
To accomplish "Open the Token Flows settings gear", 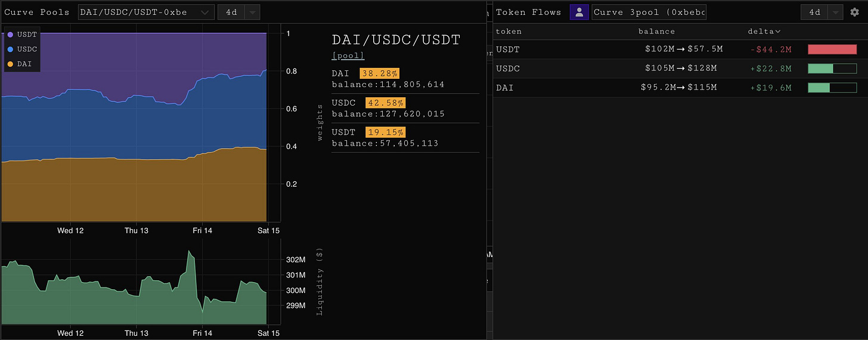I will (x=854, y=12).
